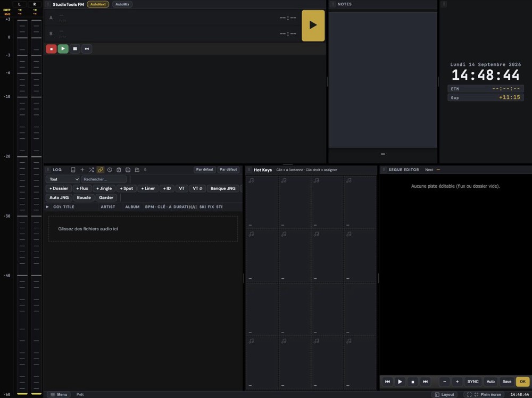Click the last hot key pad in bottom row

coord(360,363)
